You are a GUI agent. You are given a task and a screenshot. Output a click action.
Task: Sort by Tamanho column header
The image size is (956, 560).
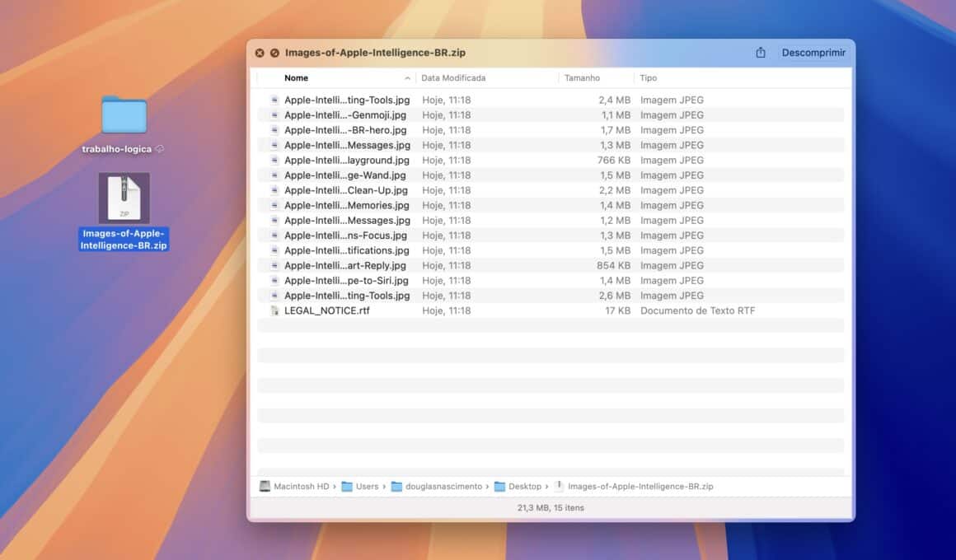[x=582, y=78]
